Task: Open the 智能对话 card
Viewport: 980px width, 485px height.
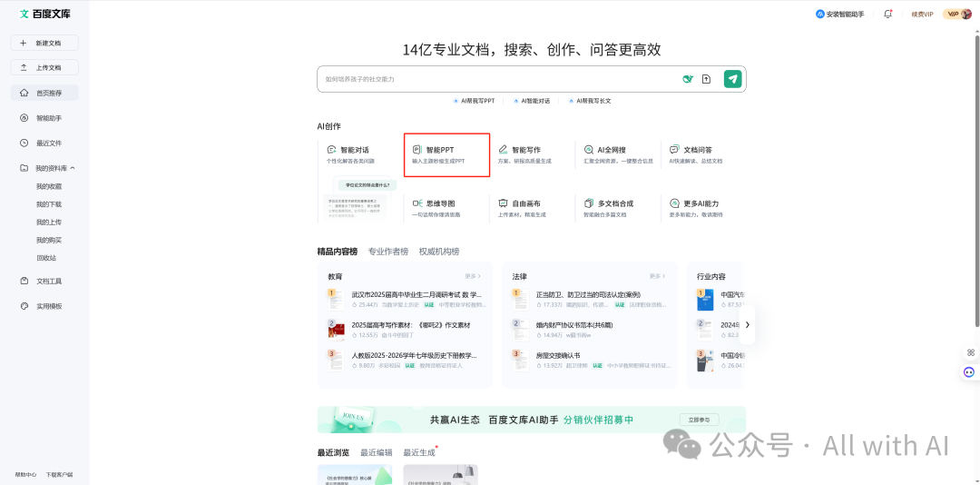Action: [x=360, y=154]
